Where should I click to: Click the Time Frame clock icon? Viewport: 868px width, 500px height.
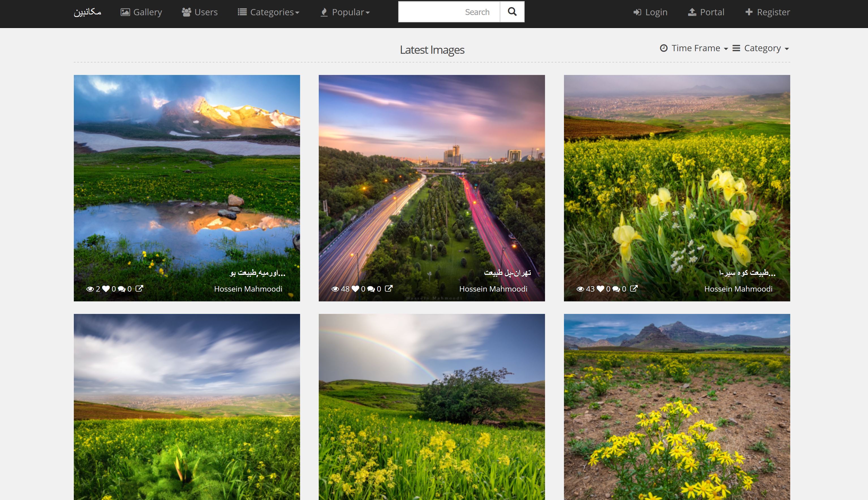click(664, 48)
